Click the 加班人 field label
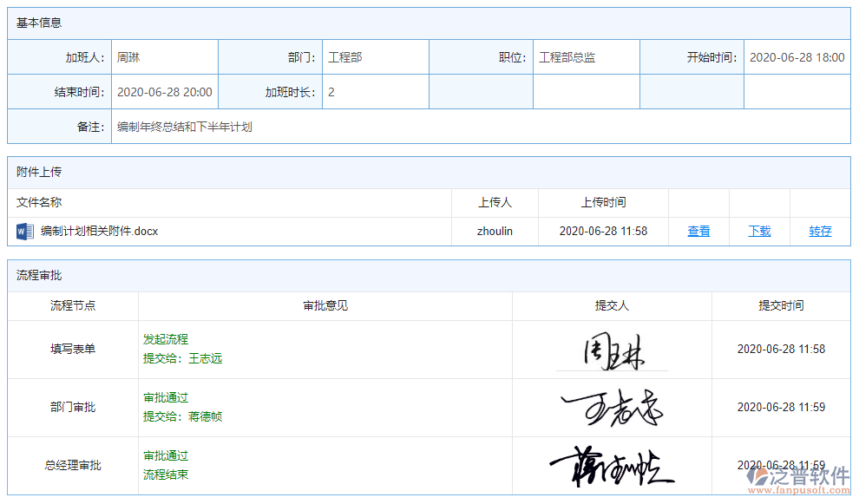859x504 pixels. coord(85,57)
